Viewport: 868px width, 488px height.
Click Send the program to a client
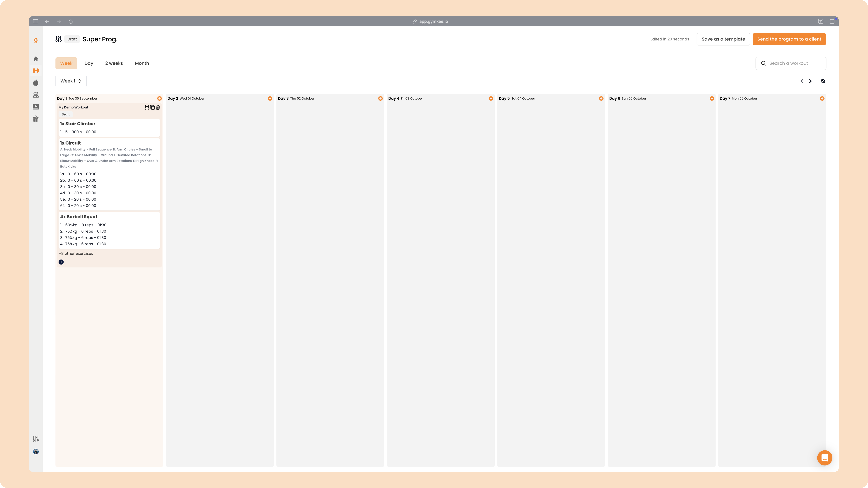pos(789,39)
